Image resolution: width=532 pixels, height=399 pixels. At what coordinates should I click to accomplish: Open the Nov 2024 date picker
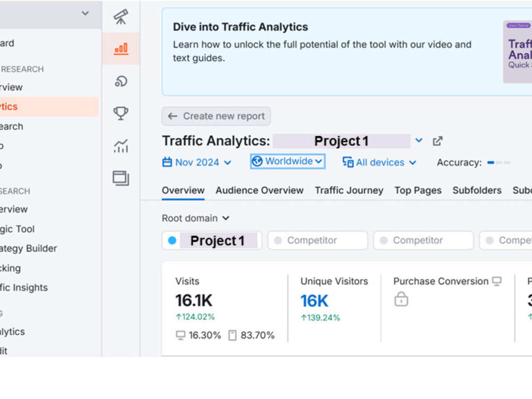coord(197,162)
